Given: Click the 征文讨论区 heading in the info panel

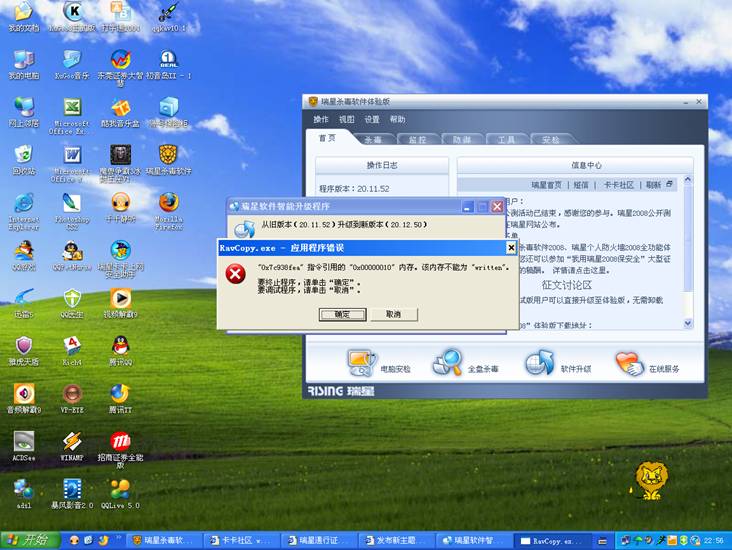Looking at the screenshot, I should (x=566, y=285).
